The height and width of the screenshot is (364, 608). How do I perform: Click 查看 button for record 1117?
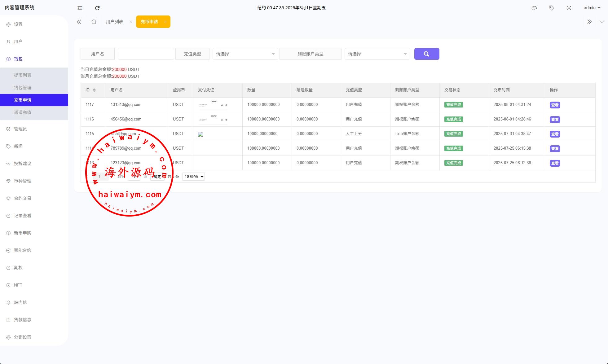coord(555,105)
